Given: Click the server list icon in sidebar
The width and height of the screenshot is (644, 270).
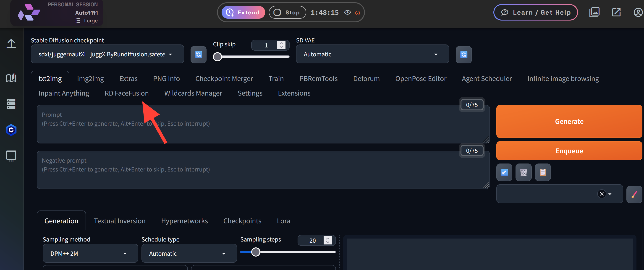Looking at the screenshot, I should [10, 104].
